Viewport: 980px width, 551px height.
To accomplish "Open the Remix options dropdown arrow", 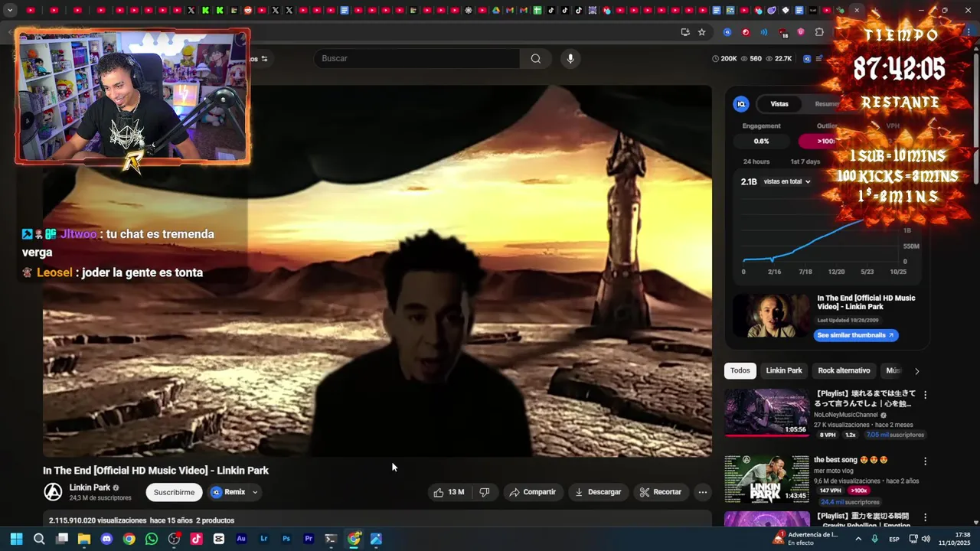I will 255,492.
